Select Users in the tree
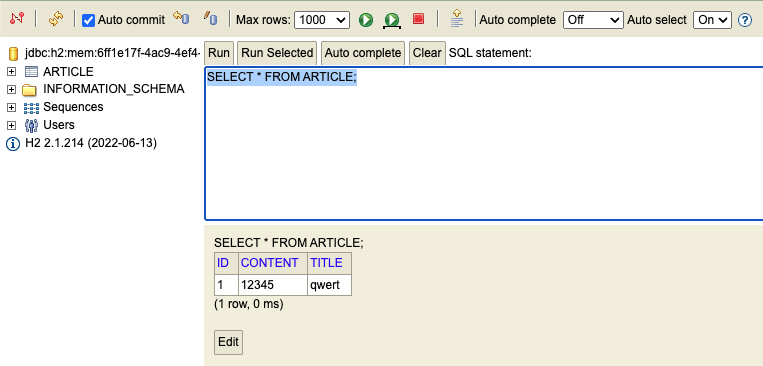This screenshot has width=763, height=366. pyautogui.click(x=59, y=125)
